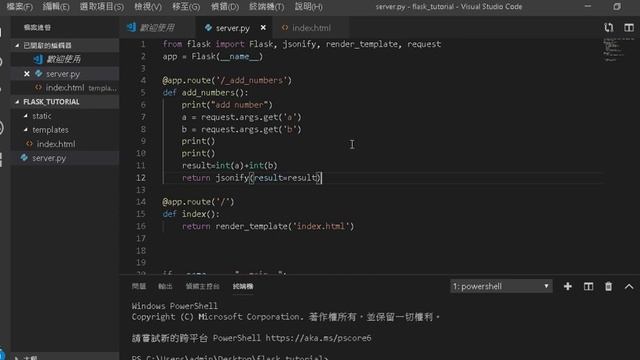Viewport: 640px width, 360px height.
Task: Open the View menu (檢視)
Action: tap(148, 7)
